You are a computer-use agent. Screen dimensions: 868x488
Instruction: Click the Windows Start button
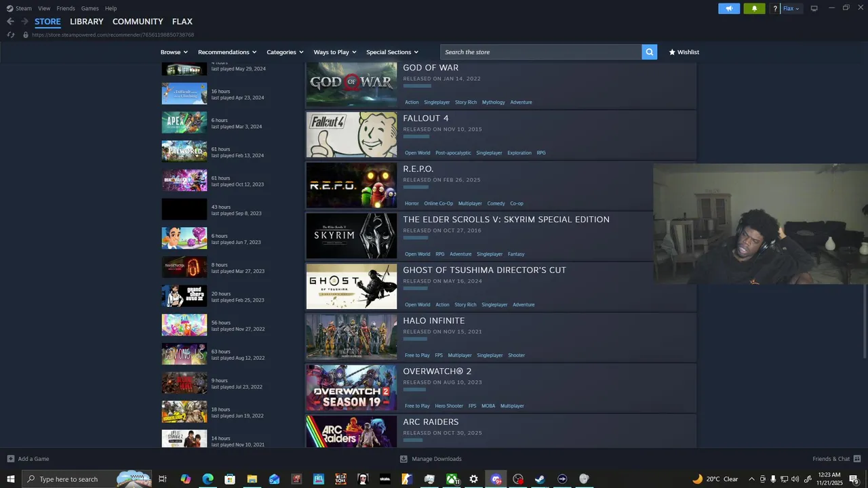tap(11, 479)
